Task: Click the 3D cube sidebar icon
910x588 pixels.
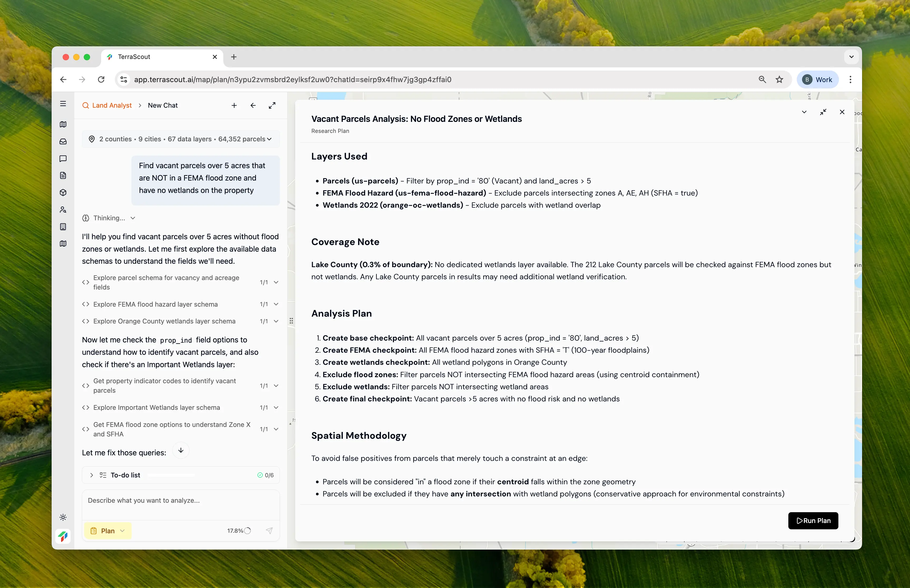Action: [x=63, y=192]
